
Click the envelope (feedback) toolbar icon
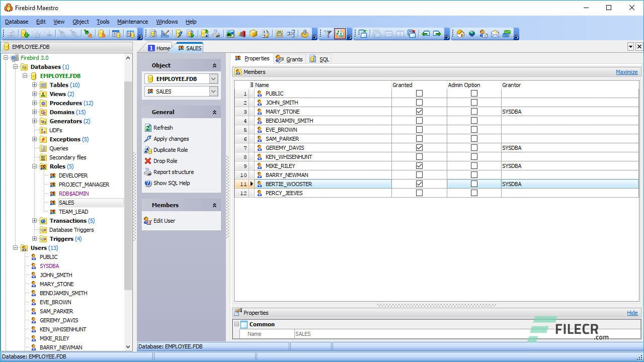pyautogui.click(x=495, y=34)
